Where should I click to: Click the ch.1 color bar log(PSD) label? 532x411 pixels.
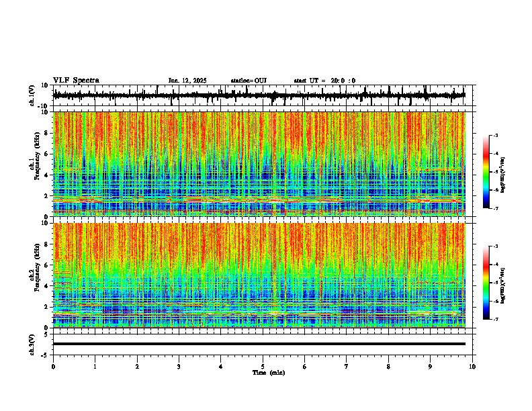click(x=502, y=175)
